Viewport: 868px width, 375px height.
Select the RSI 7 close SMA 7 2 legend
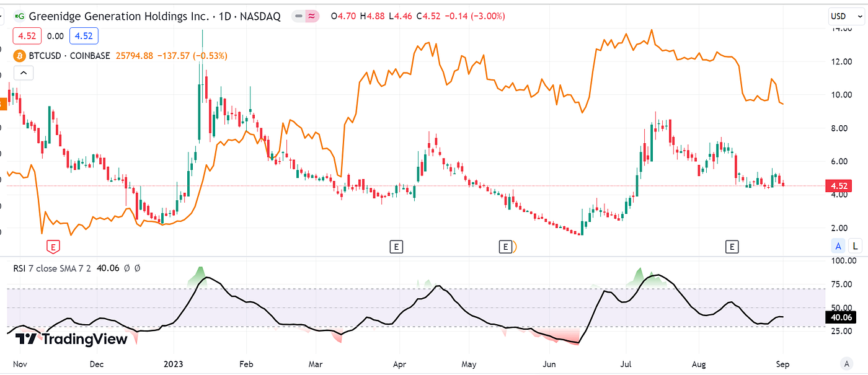point(53,268)
